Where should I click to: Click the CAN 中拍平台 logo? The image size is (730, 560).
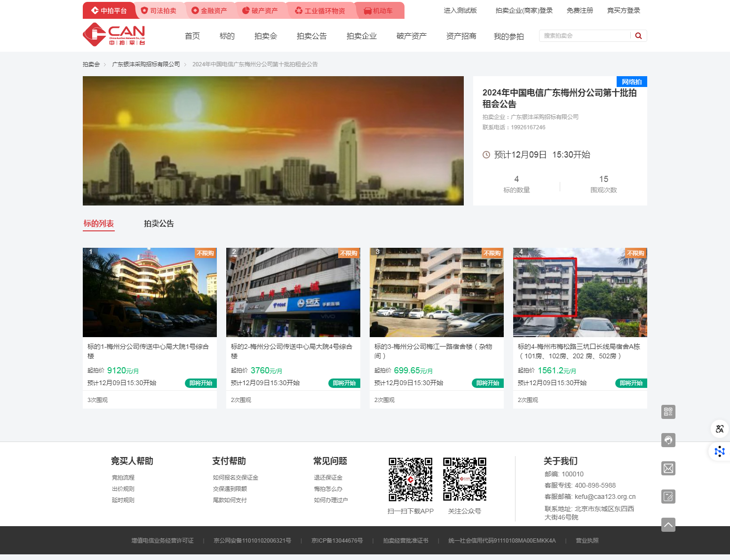[114, 34]
